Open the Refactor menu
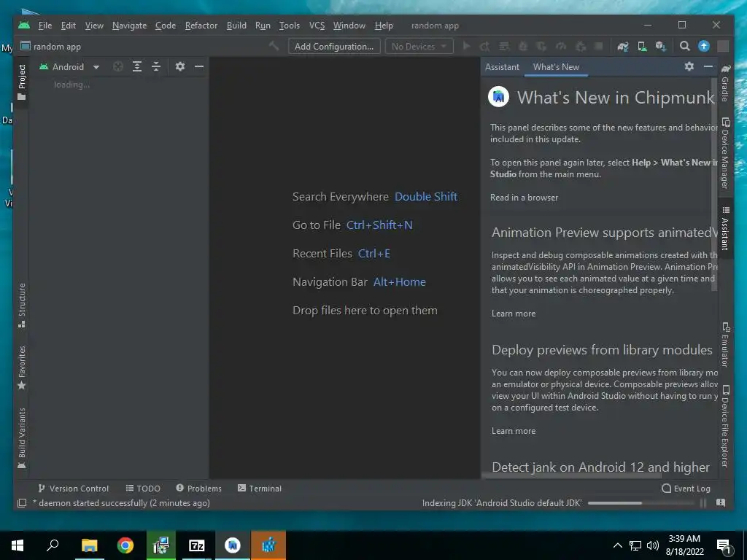The height and width of the screenshot is (560, 747). (x=201, y=26)
